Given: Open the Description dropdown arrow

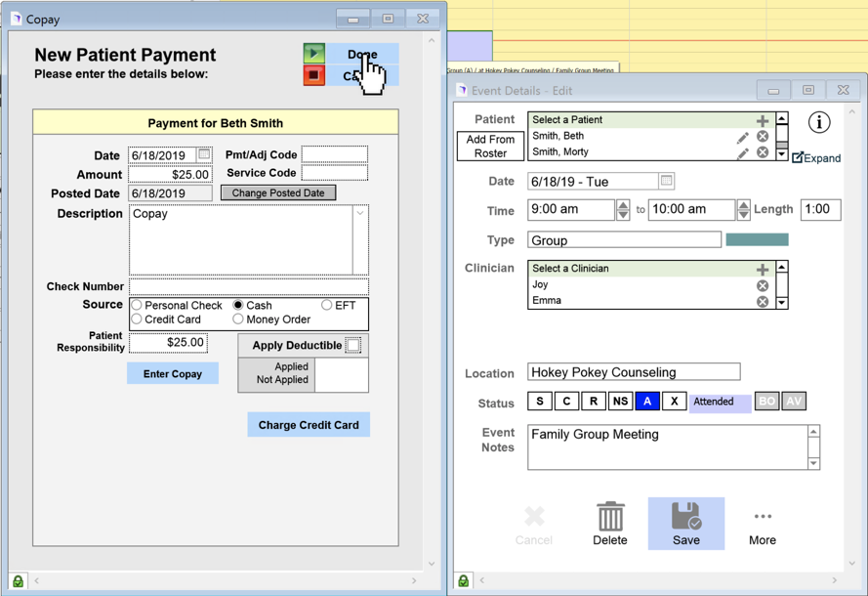Looking at the screenshot, I should 360,214.
